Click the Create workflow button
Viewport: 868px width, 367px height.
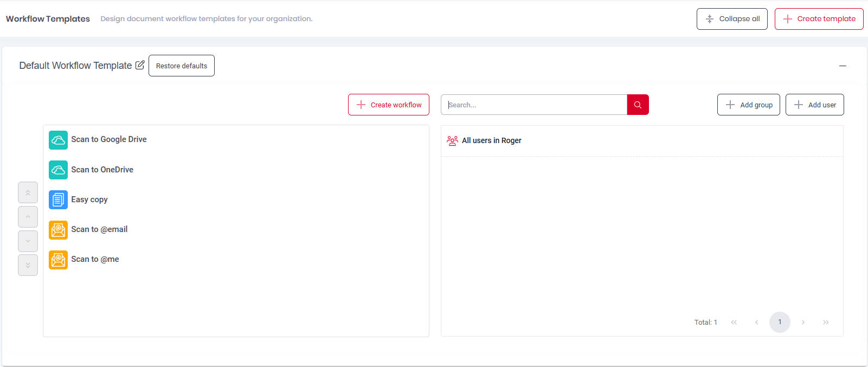click(389, 105)
